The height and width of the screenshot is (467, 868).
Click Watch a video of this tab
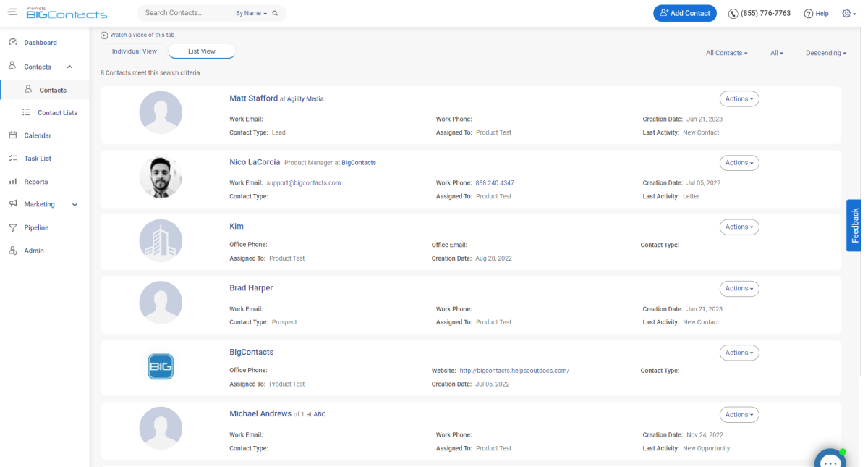(142, 35)
